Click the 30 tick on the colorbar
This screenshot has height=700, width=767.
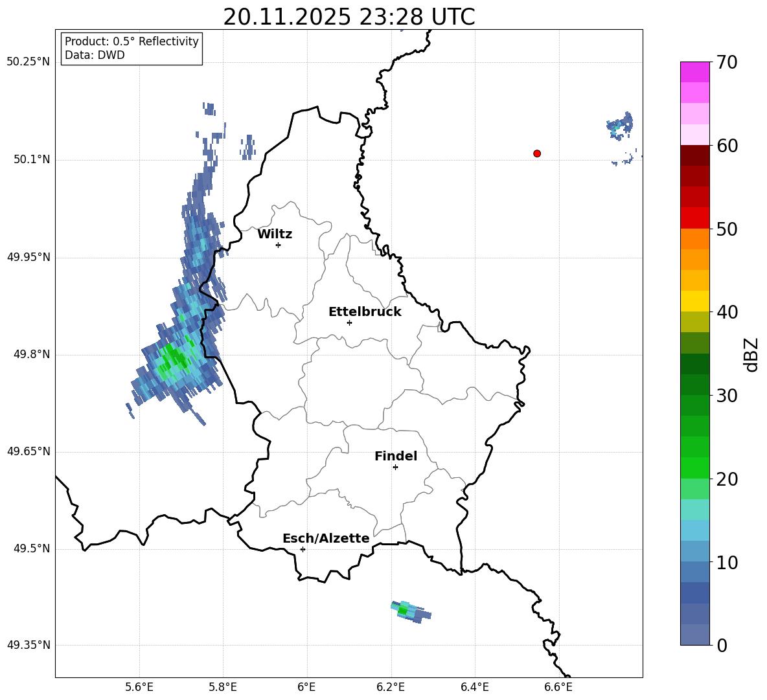coord(727,396)
